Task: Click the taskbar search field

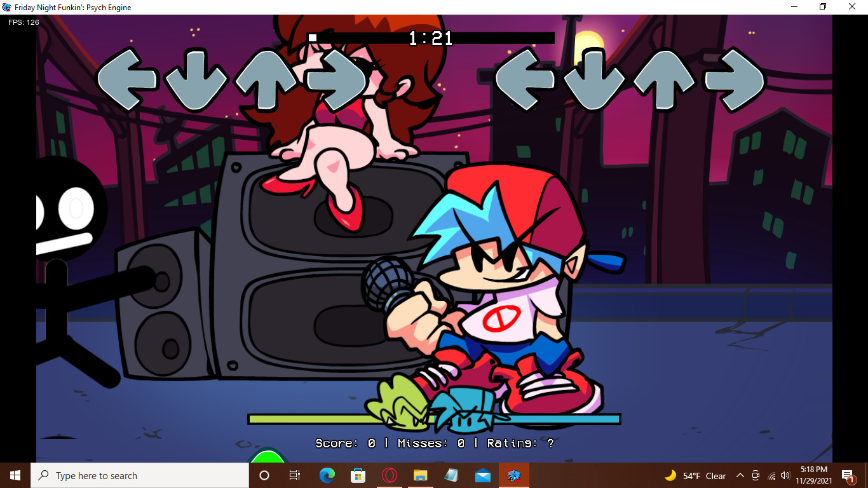Action: 140,475
